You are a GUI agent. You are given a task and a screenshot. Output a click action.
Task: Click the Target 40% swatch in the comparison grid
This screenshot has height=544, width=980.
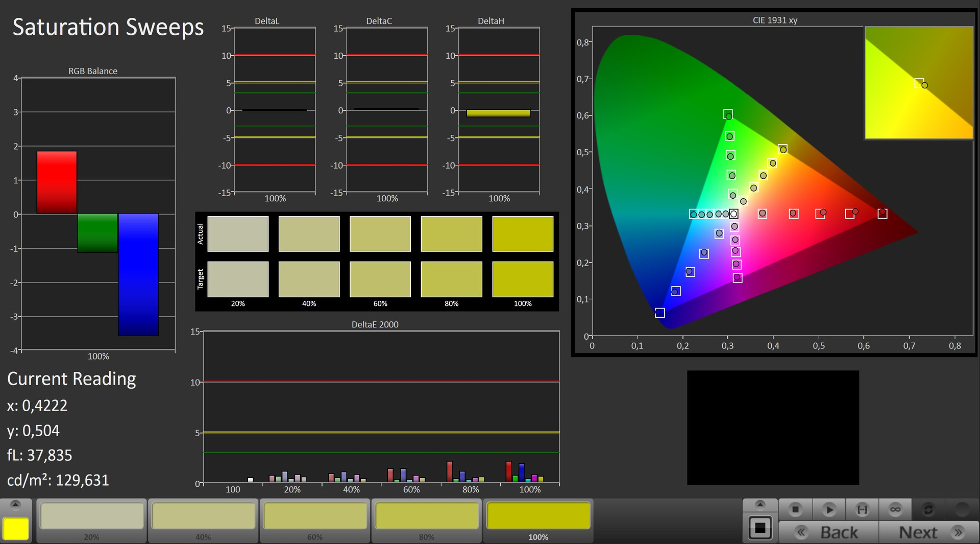click(x=309, y=279)
